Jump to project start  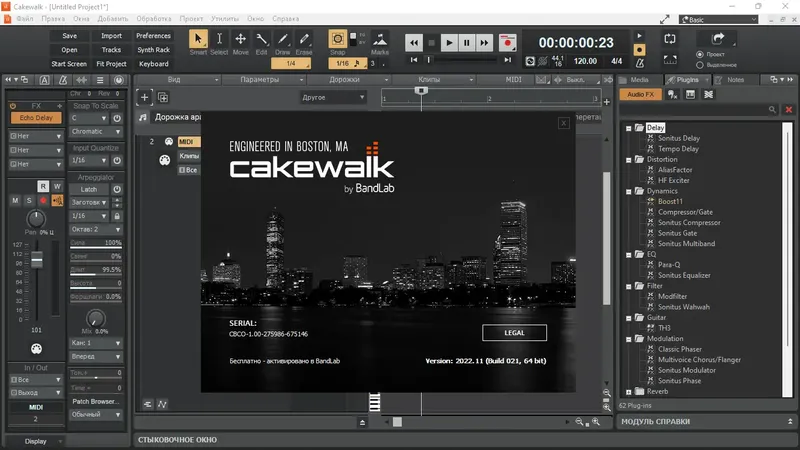414,60
